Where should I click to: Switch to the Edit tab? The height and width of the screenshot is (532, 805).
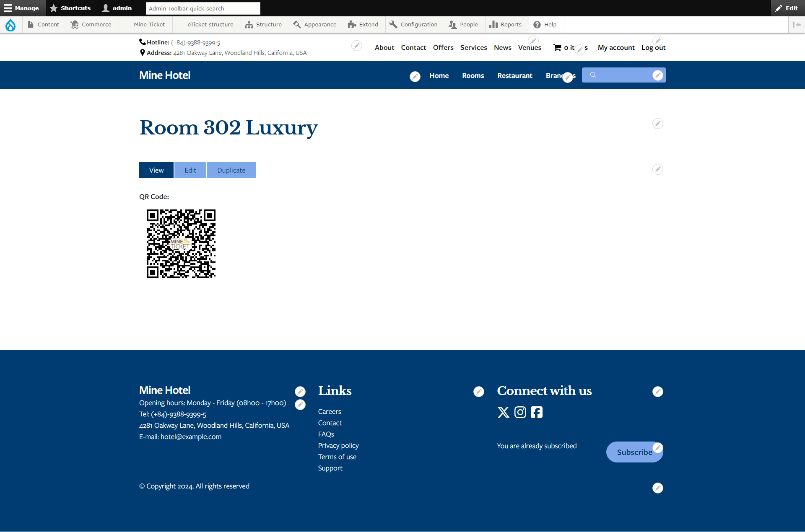click(190, 170)
